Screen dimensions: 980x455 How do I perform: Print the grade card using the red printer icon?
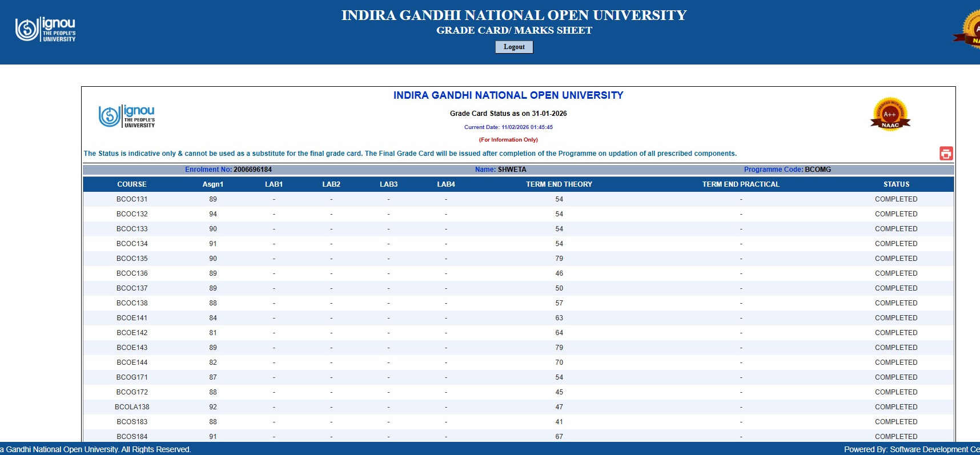[946, 153]
